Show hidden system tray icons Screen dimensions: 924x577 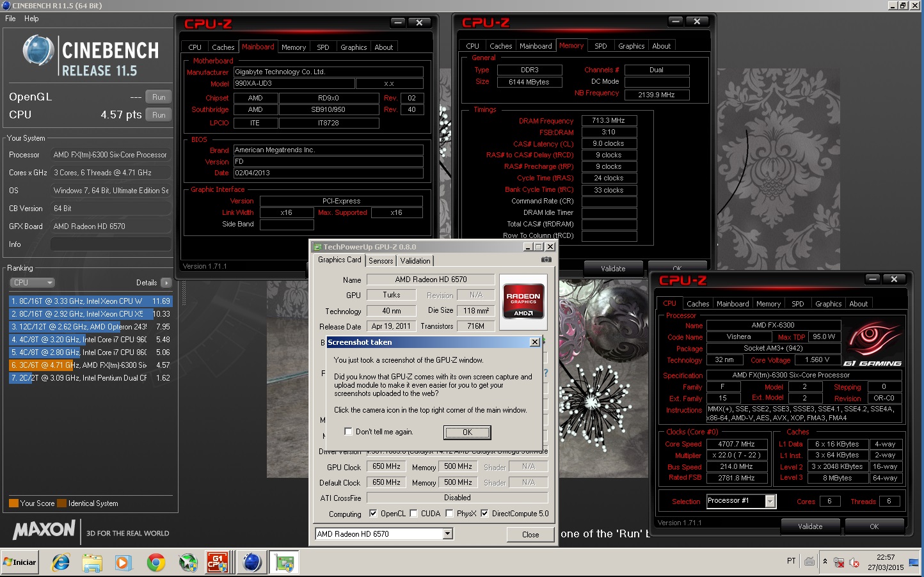point(825,562)
